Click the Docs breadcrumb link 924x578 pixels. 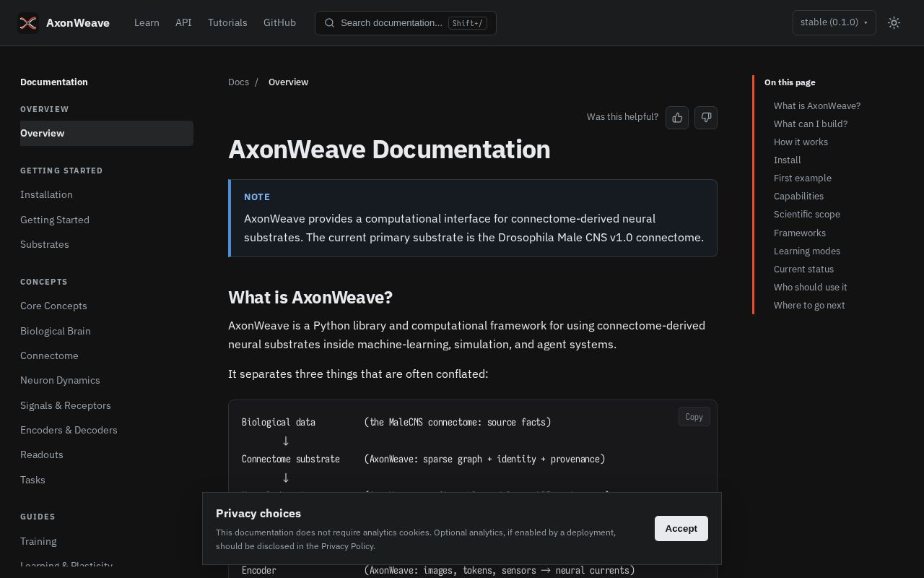coord(238,82)
